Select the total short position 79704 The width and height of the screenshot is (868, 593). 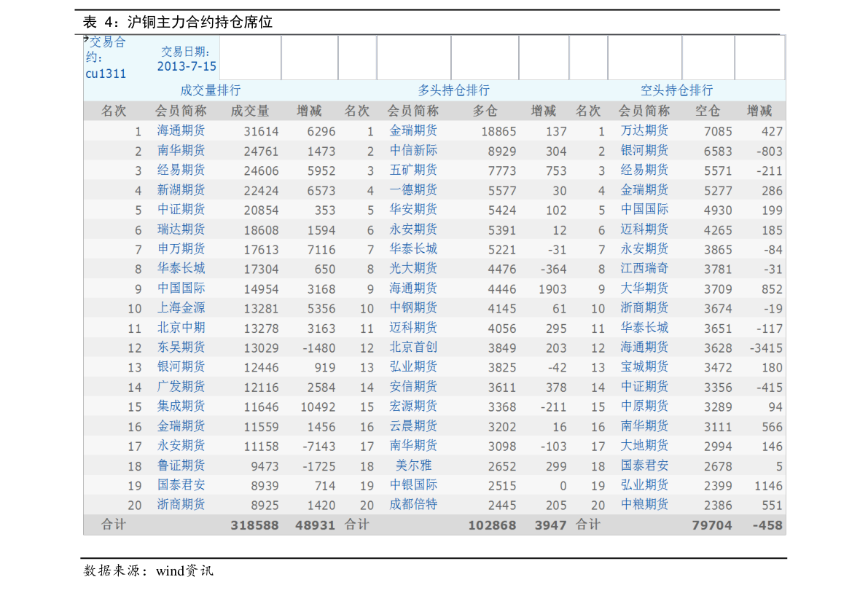pos(712,525)
